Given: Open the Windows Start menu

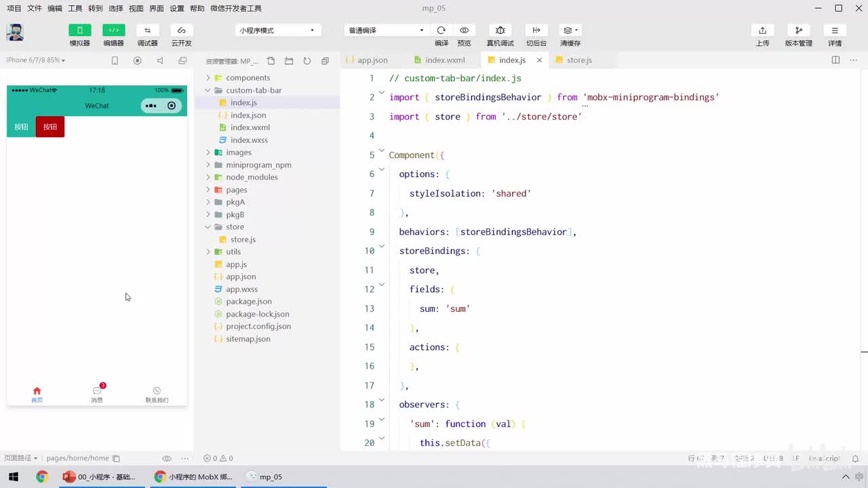Looking at the screenshot, I should (13, 476).
